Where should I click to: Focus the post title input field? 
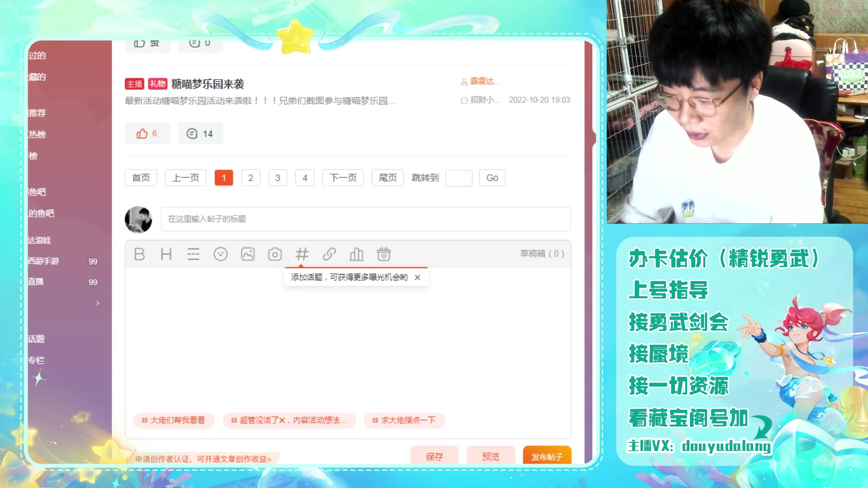pos(366,219)
